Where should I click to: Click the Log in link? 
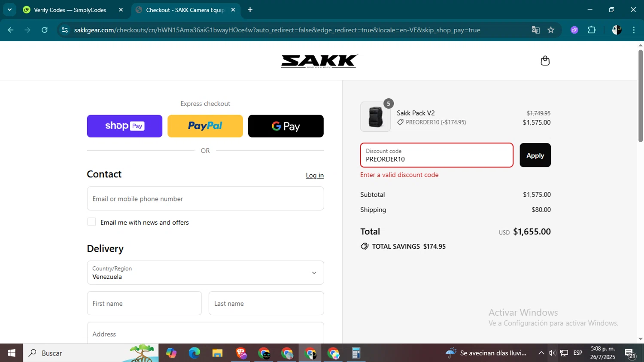(315, 175)
